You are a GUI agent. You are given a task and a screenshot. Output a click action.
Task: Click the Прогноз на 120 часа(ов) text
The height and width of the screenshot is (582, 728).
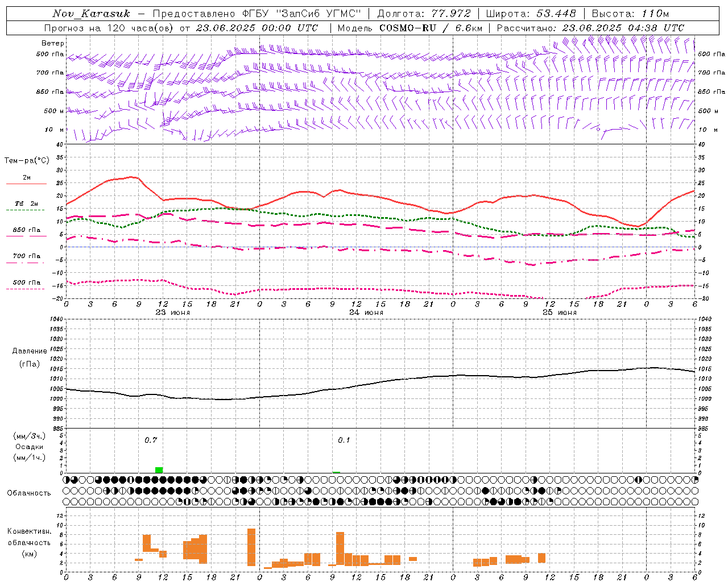click(110, 28)
